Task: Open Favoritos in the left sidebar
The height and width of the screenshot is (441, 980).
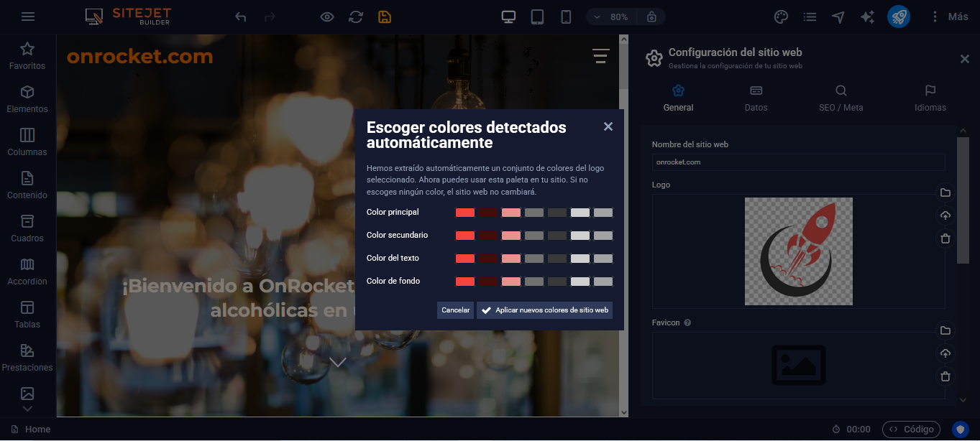Action: 27,56
